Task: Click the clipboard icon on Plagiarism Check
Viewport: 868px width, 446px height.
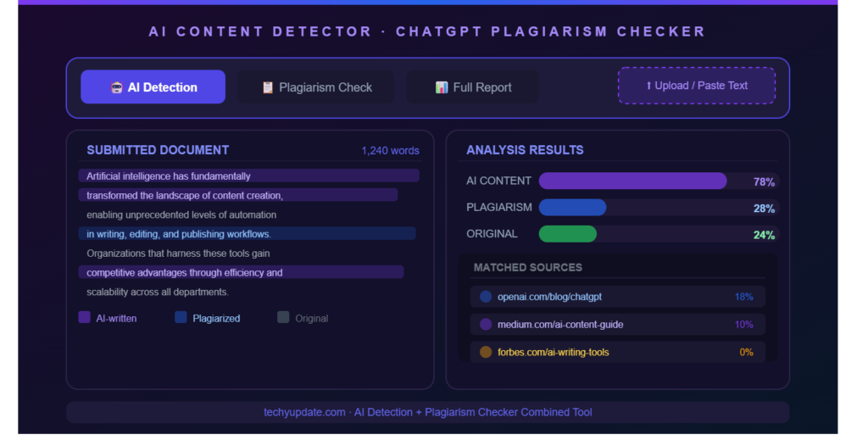Action: (x=267, y=87)
